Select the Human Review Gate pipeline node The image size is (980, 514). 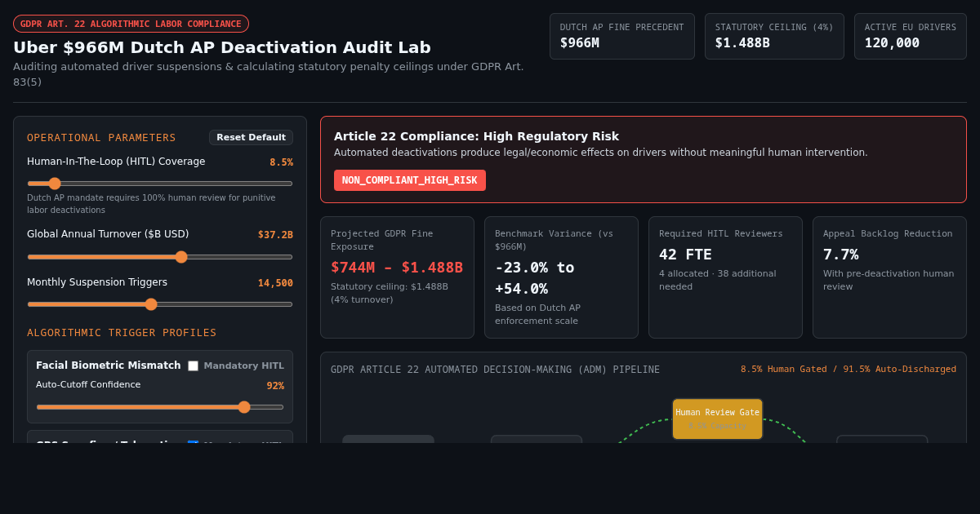[717, 419]
